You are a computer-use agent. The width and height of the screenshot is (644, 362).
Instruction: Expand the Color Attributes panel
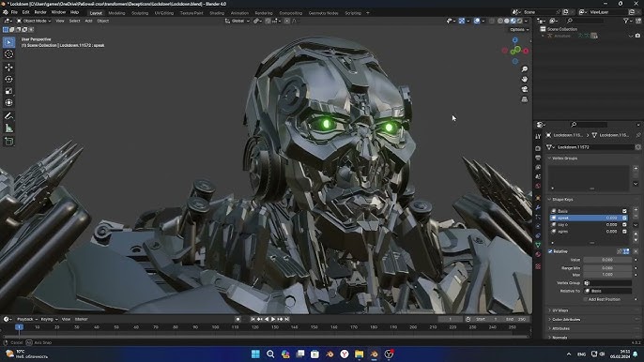click(566, 319)
